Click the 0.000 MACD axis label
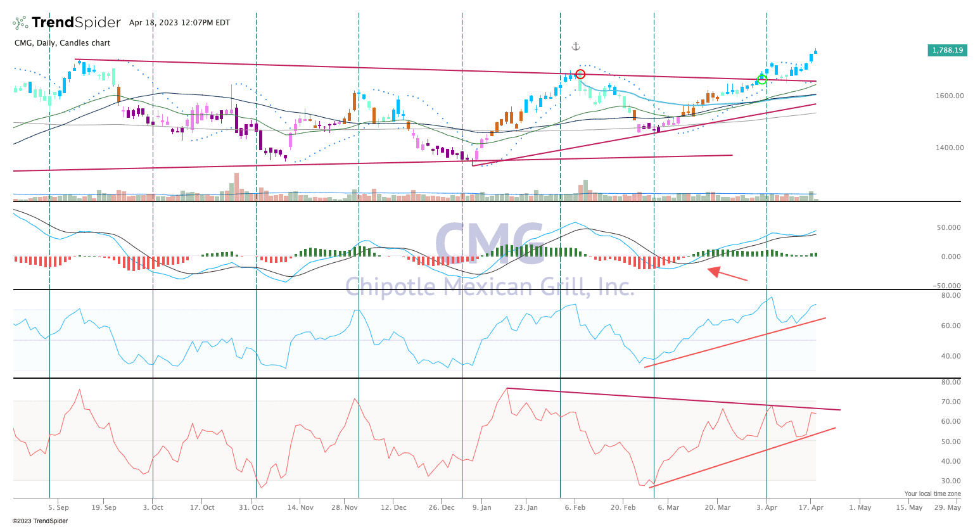Viewport: 980px width, 527px height. 952,257
